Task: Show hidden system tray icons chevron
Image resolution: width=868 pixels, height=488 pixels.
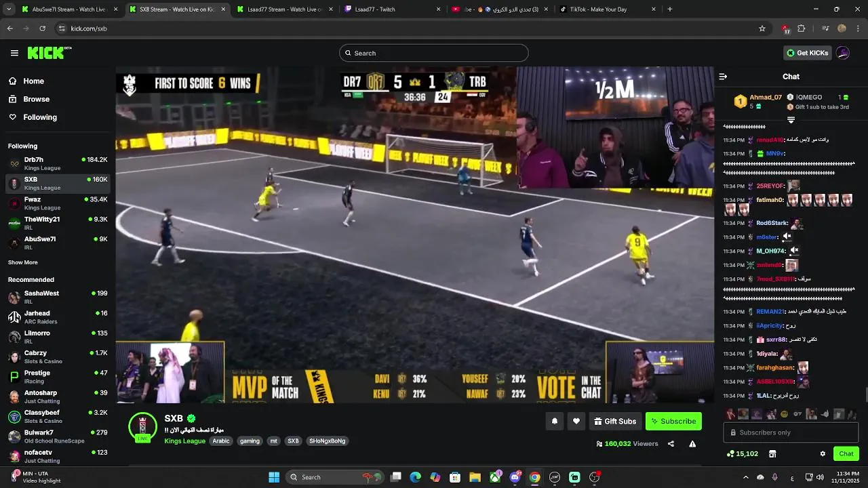Action: point(745,477)
